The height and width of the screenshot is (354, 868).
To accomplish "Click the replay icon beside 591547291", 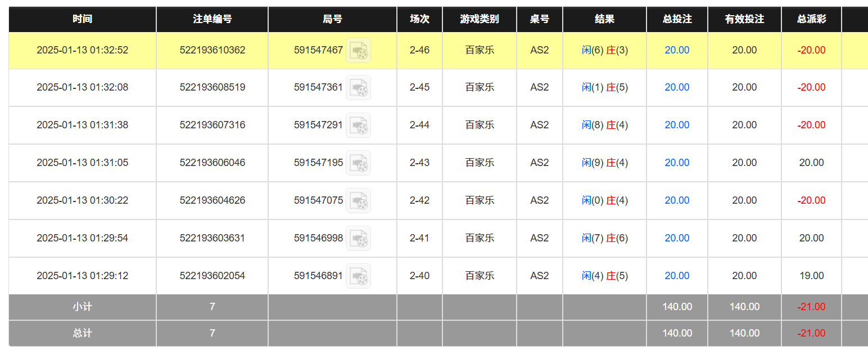I will click(358, 126).
